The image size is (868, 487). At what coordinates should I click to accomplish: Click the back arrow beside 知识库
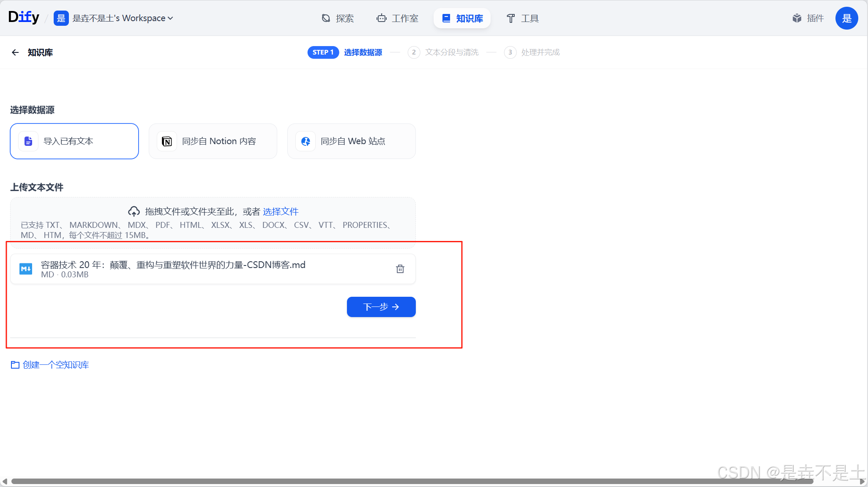click(x=15, y=52)
